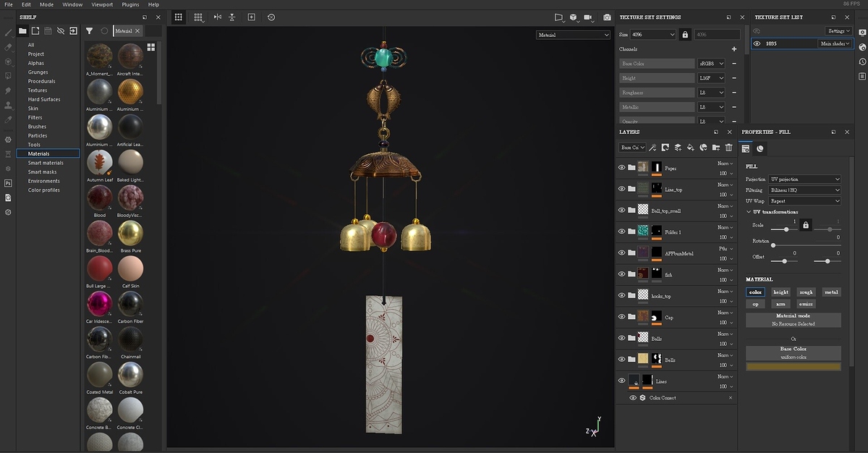Click the Export to Photoshop icon
This screenshot has height=453, width=868.
[x=8, y=183]
